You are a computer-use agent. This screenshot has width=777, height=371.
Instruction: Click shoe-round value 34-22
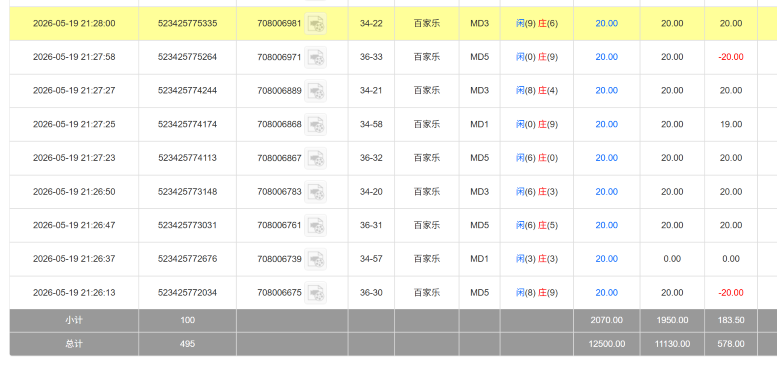[371, 23]
